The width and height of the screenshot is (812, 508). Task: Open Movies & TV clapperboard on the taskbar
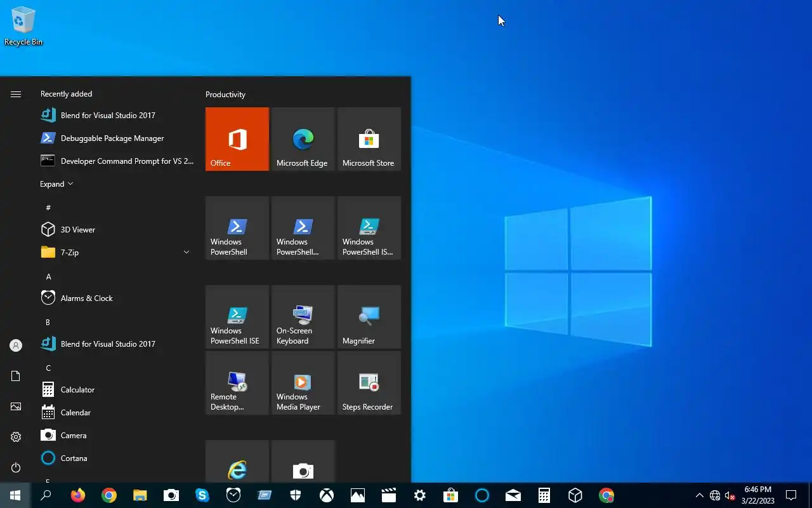(x=389, y=495)
